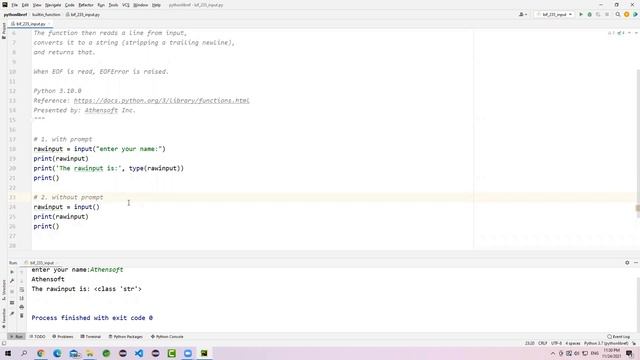The width and height of the screenshot is (640, 360).
Task: Click the orange IDE updates icon
Action: [x=627, y=14]
